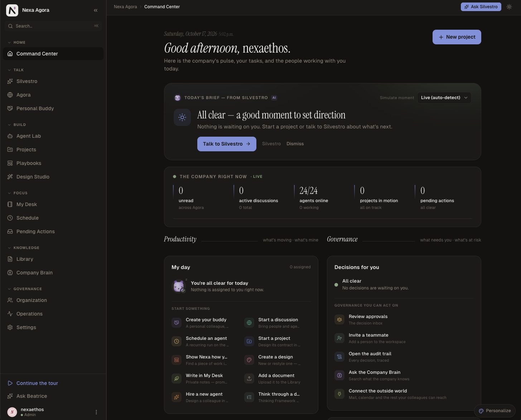Screen dimensions: 521x420
Task: Click the Create your buddy icon
Action: 177,323
